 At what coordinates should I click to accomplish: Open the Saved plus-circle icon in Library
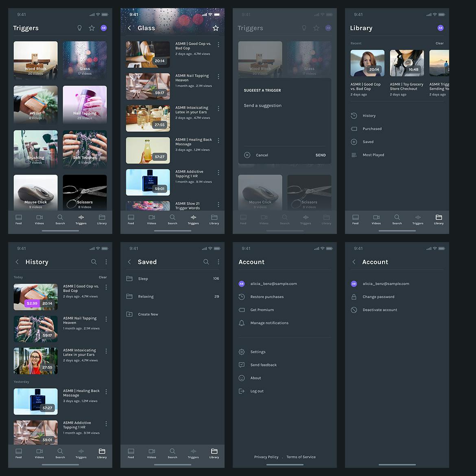coord(354,142)
